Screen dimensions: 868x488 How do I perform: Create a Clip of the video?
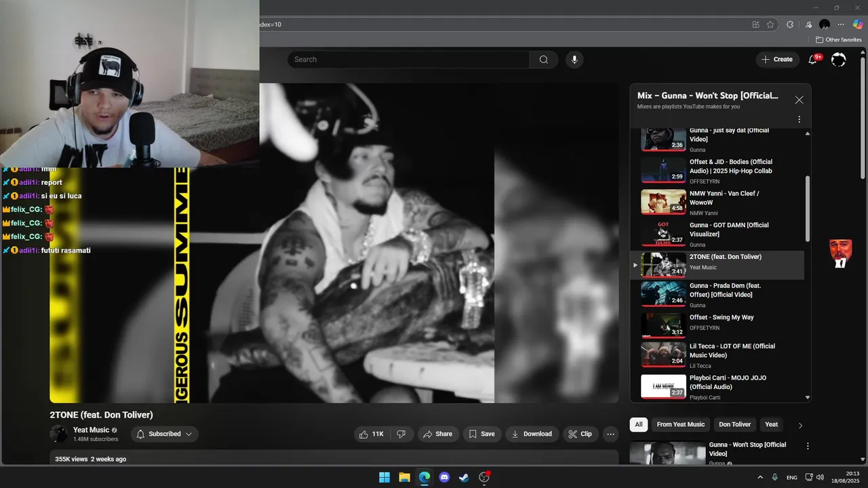click(580, 434)
